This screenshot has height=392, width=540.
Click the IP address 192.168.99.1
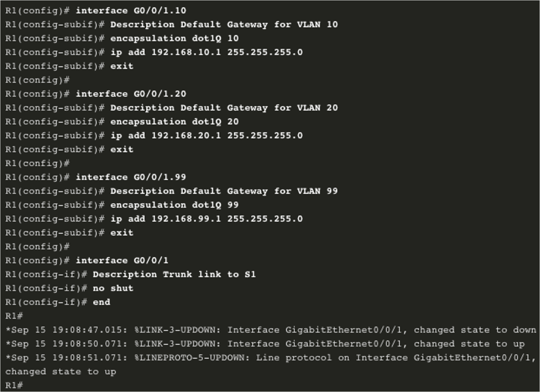tap(186, 219)
